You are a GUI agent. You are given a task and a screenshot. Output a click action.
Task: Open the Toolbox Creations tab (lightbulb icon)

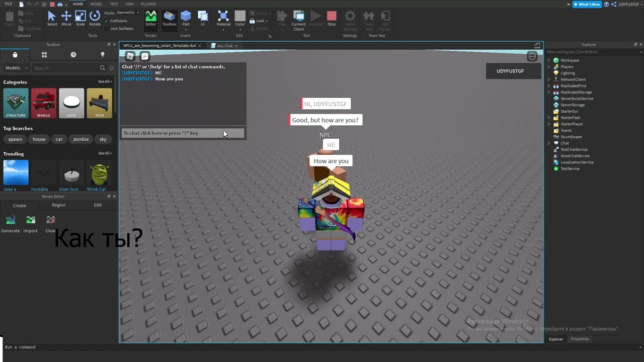pos(103,54)
